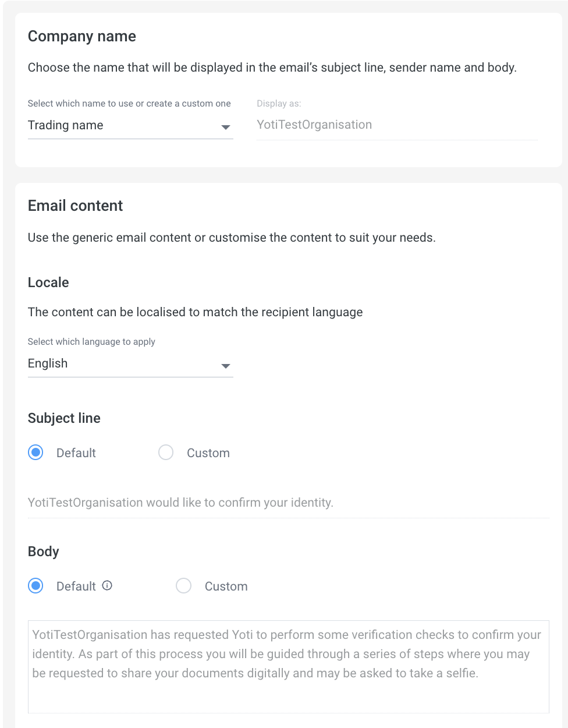Click the 'Default' label under Body

pyautogui.click(x=76, y=586)
